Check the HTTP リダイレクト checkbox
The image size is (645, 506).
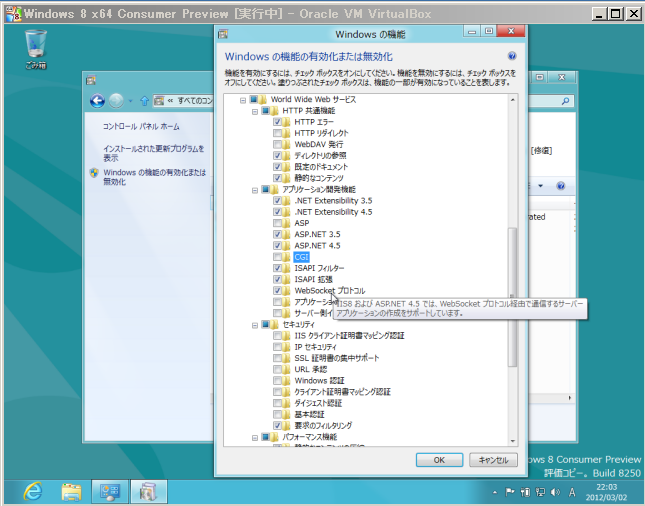[277, 133]
